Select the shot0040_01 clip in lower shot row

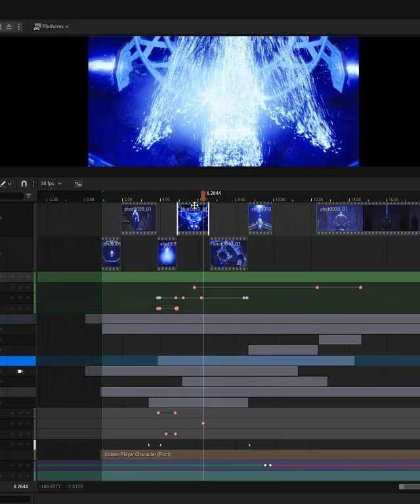228,255
